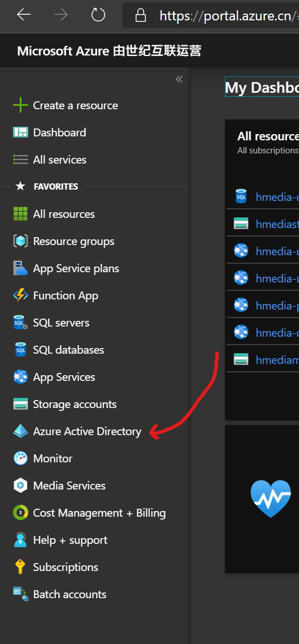The height and width of the screenshot is (644, 299).
Task: Open the Dashboard sidebar icon
Action: coord(20,132)
